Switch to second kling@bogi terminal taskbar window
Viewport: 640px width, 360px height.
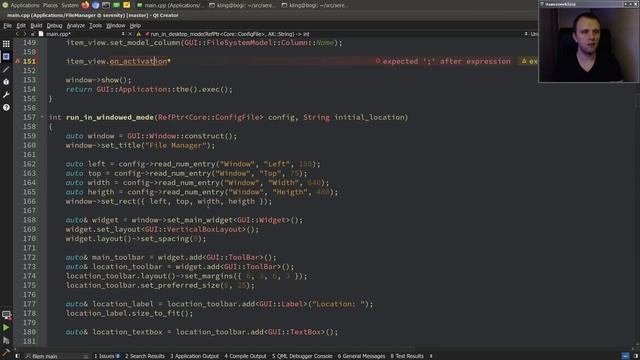coord(316,5)
